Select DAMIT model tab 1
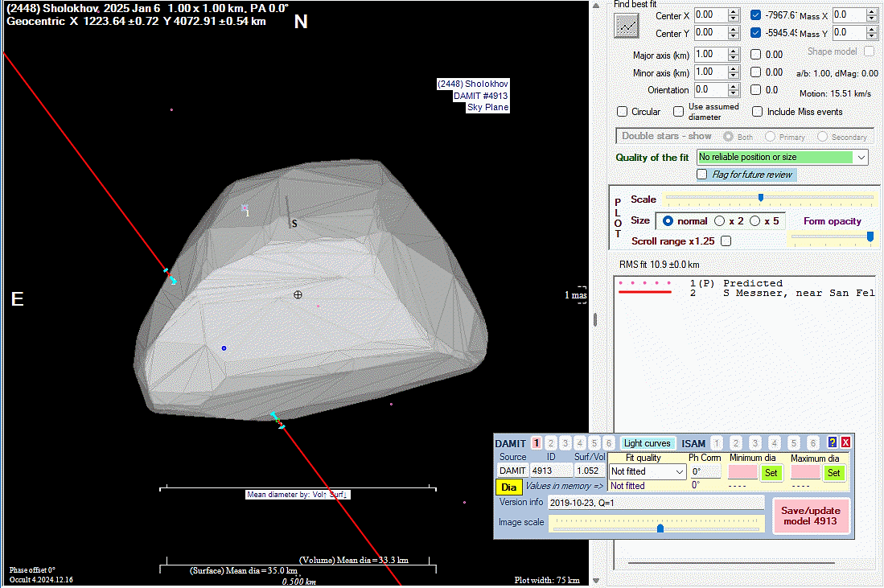 (537, 443)
